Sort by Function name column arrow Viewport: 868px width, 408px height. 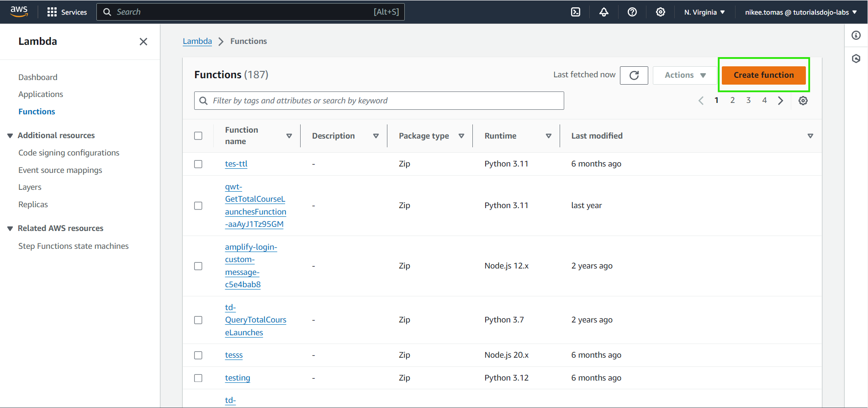pyautogui.click(x=289, y=136)
